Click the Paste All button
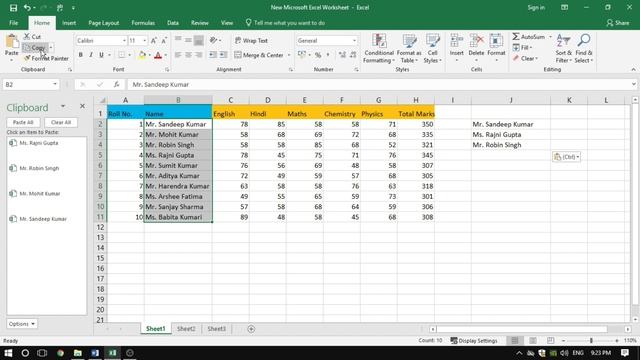This screenshot has height=360, width=640. point(23,122)
